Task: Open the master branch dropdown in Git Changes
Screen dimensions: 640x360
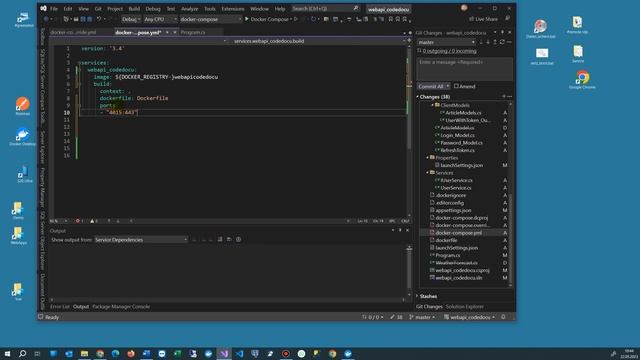Action: 447,42
